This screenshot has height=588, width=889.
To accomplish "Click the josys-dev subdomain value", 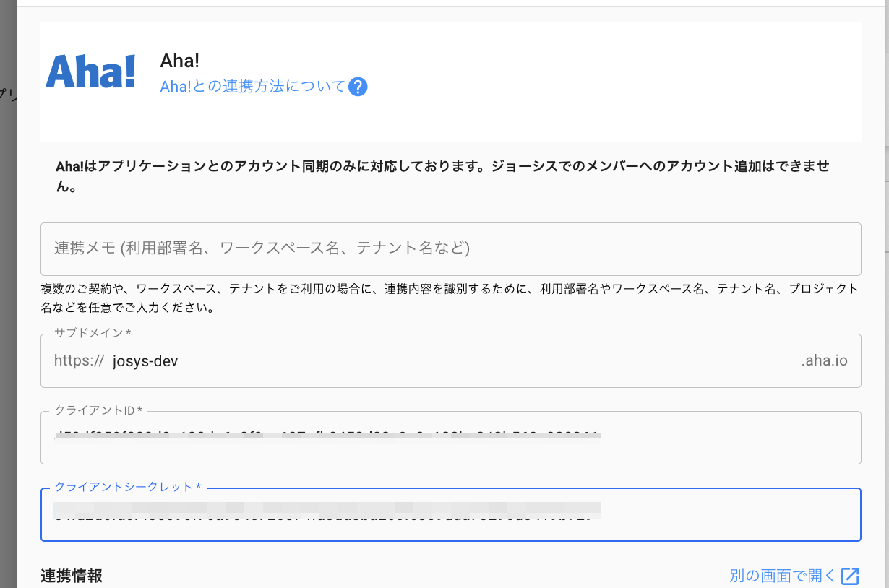I will tap(145, 361).
